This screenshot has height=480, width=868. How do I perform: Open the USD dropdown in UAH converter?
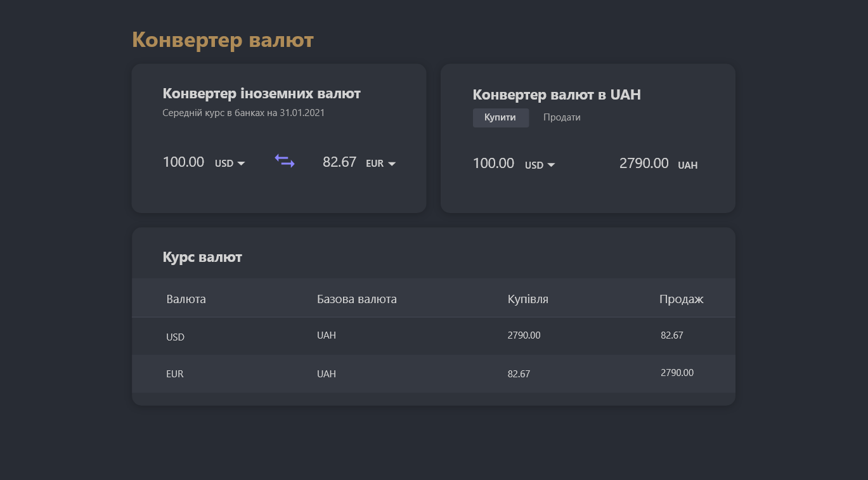click(x=540, y=165)
